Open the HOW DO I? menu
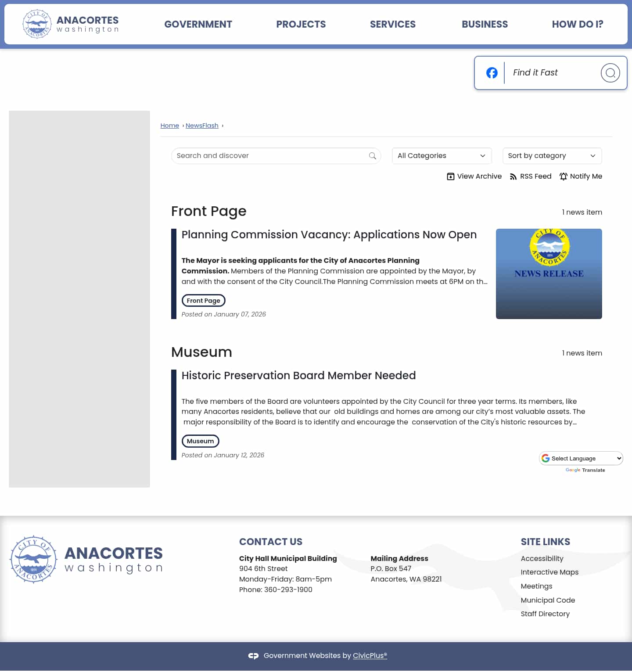Viewport: 632px width, 672px height. coord(578,24)
